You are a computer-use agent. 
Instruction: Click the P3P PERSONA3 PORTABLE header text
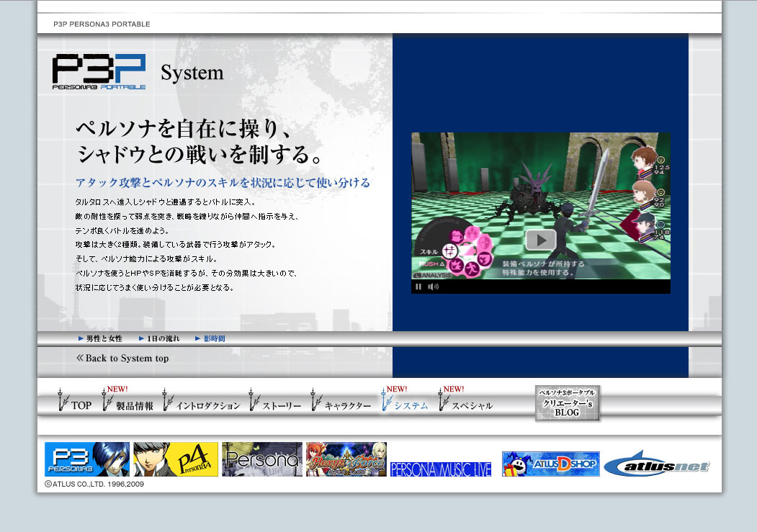(x=102, y=24)
